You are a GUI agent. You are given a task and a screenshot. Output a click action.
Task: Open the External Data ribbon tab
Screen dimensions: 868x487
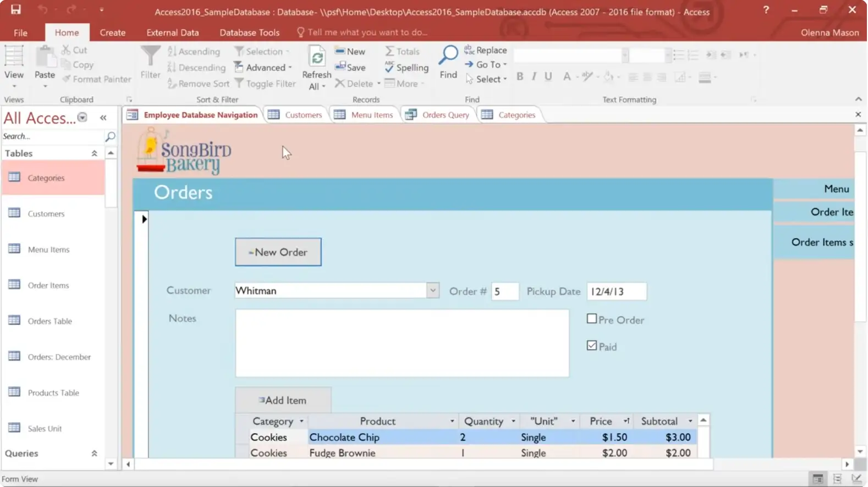pos(172,32)
